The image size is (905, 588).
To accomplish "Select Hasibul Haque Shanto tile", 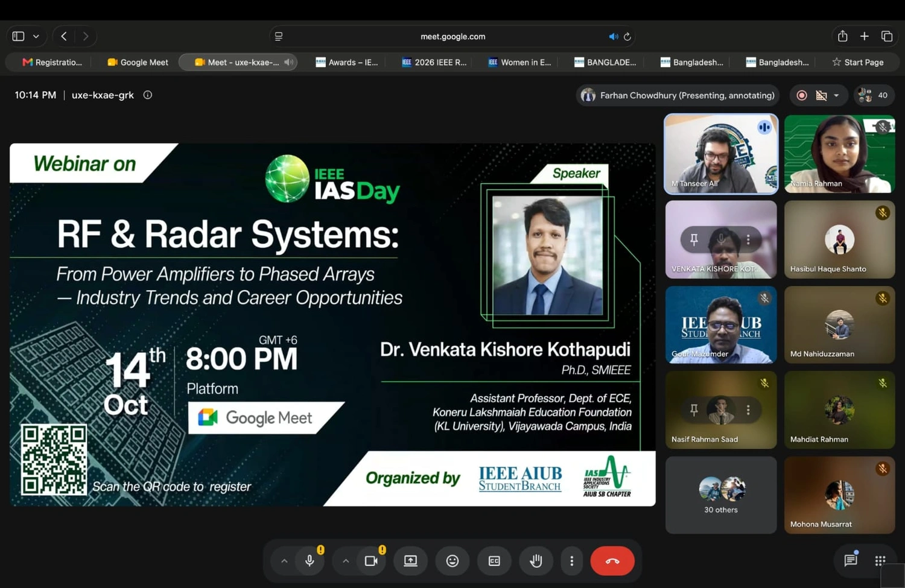I will click(x=839, y=239).
